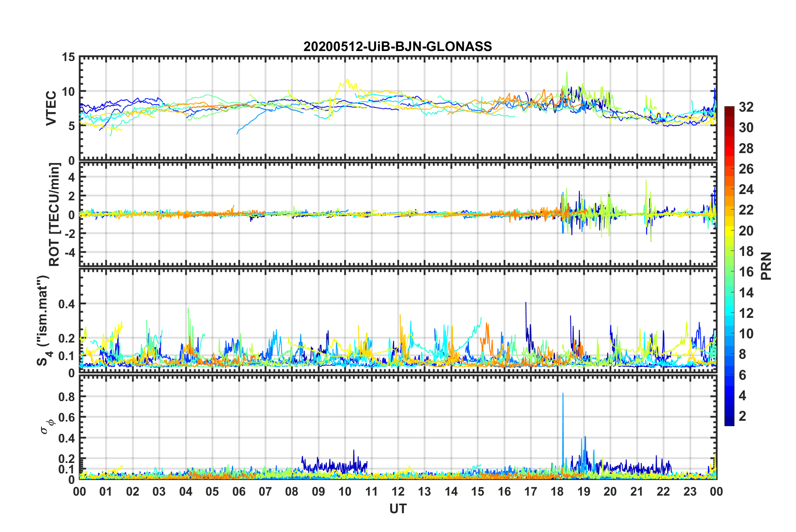Click colorbar tick value 24
The width and height of the screenshot is (796, 532).
tap(746, 189)
